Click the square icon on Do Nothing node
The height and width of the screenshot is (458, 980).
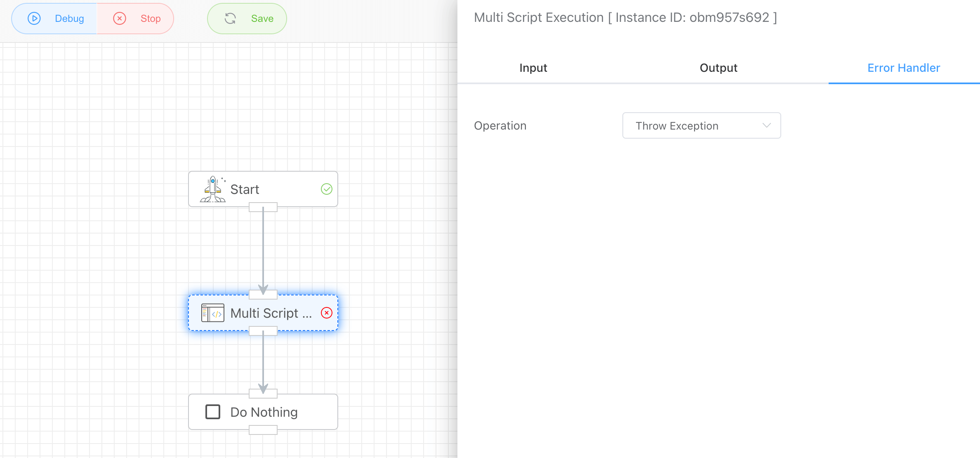pyautogui.click(x=213, y=412)
